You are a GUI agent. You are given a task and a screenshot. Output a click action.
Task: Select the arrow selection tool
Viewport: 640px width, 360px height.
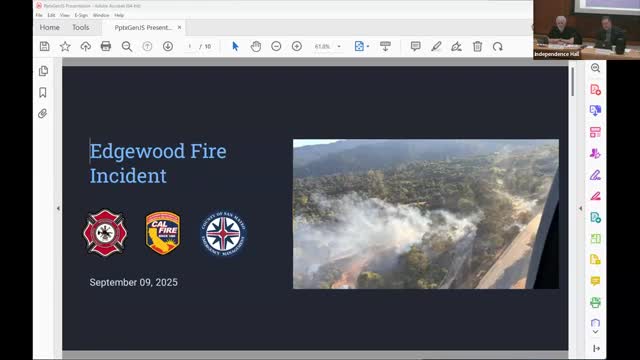pyautogui.click(x=235, y=47)
